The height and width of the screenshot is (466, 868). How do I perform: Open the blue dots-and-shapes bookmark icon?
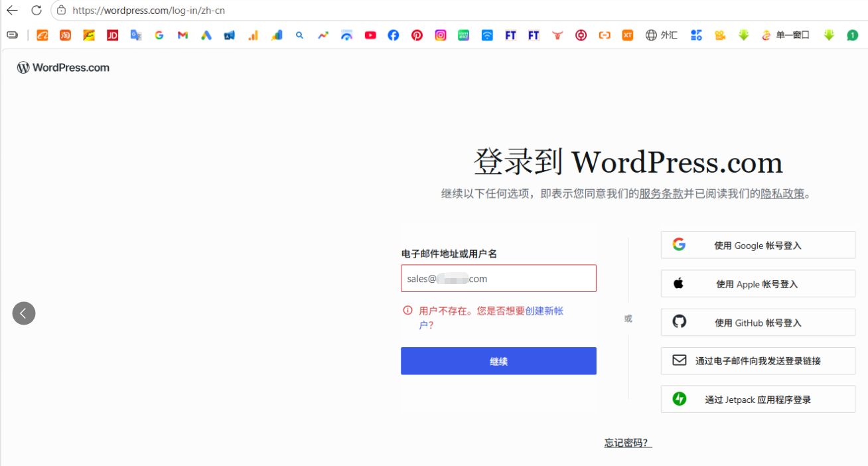[x=696, y=35]
